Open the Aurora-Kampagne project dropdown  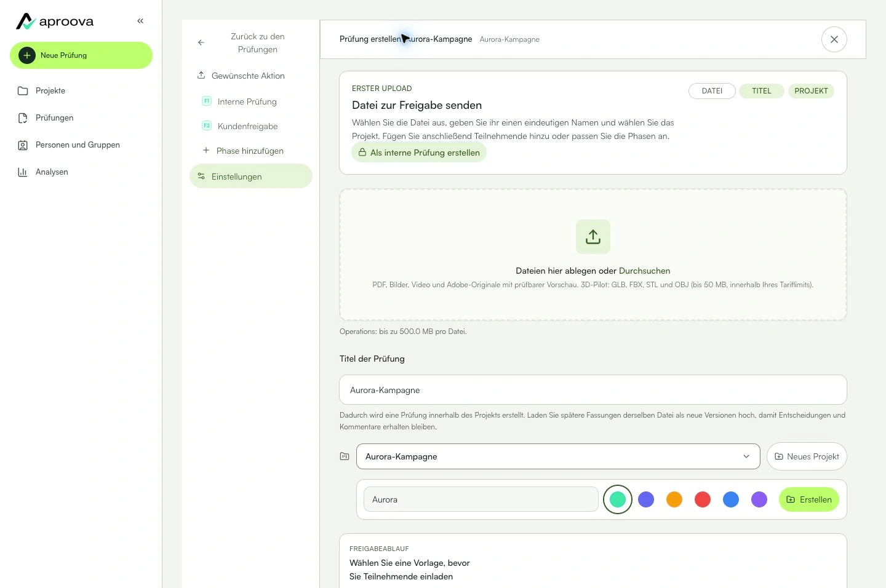click(558, 456)
